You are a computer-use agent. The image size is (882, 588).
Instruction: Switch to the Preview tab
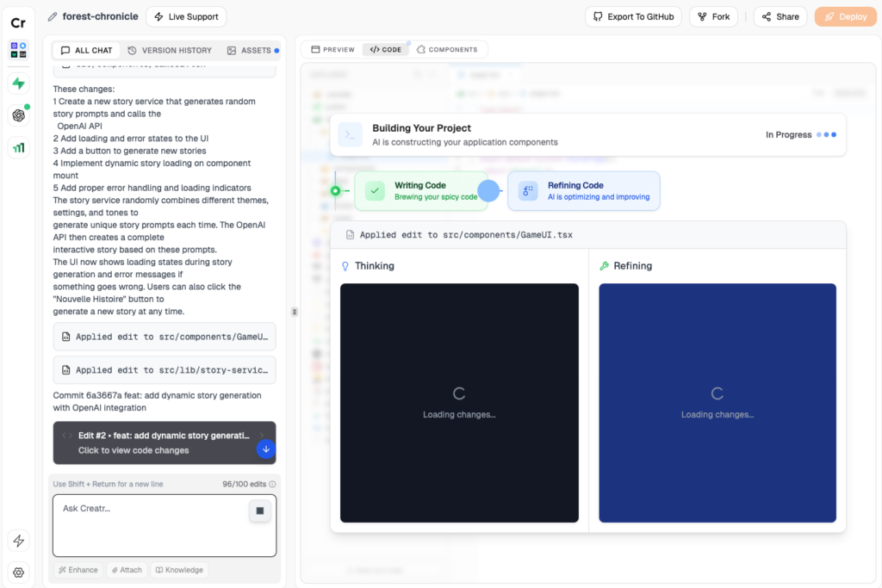pyautogui.click(x=332, y=50)
